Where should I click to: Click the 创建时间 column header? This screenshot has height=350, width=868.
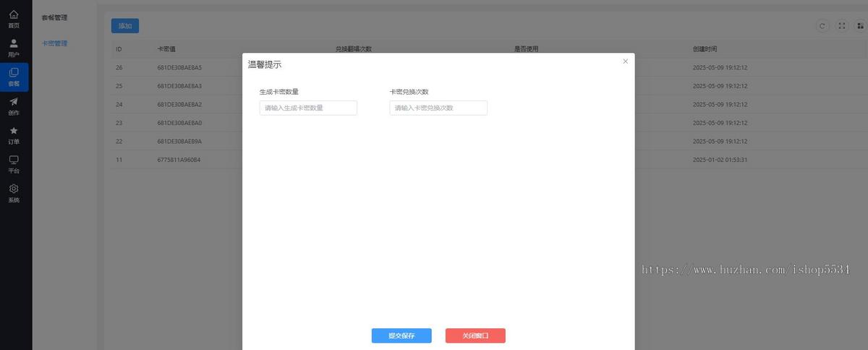705,49
